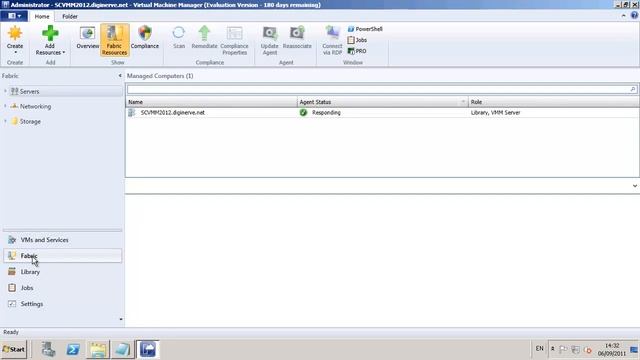The image size is (640, 360).
Task: Click the Library, VMM Server role cell
Action: (x=496, y=113)
